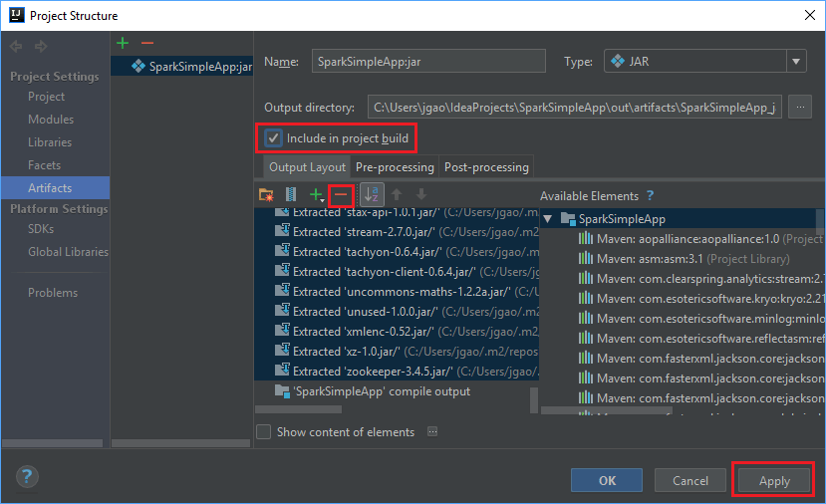
Task: Move selected element up
Action: click(397, 195)
